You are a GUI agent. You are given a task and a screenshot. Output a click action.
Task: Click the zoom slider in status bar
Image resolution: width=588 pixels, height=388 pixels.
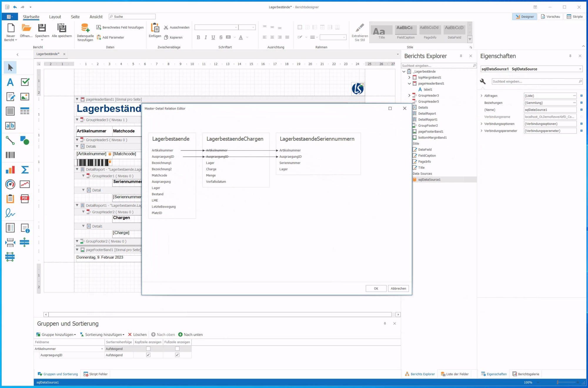(557, 382)
